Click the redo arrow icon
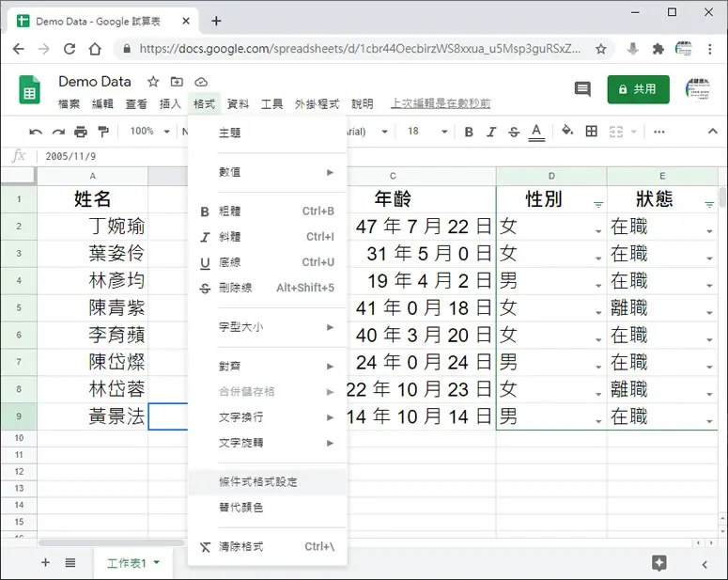The height and width of the screenshot is (580, 728). (x=58, y=132)
